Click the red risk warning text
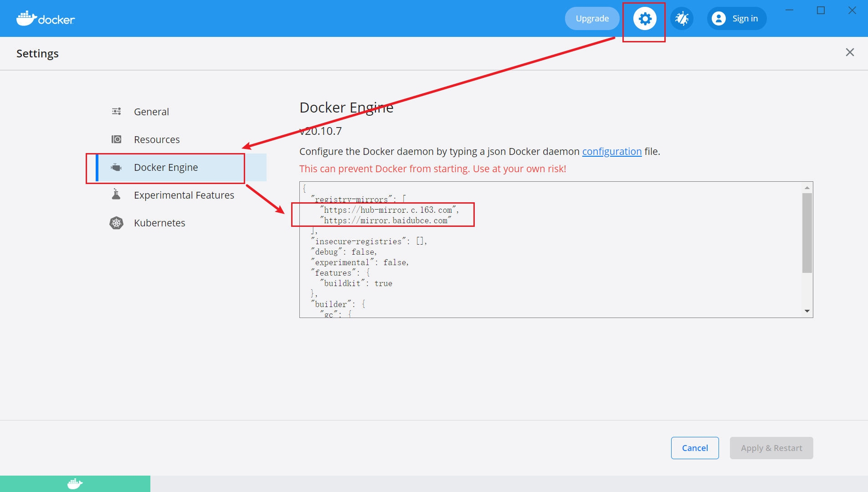 tap(432, 169)
